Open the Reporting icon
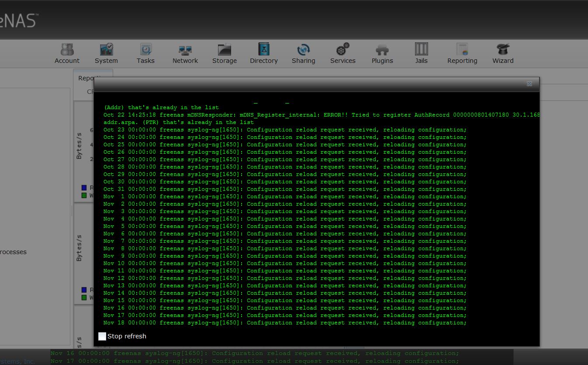588x365 pixels. pos(462,54)
